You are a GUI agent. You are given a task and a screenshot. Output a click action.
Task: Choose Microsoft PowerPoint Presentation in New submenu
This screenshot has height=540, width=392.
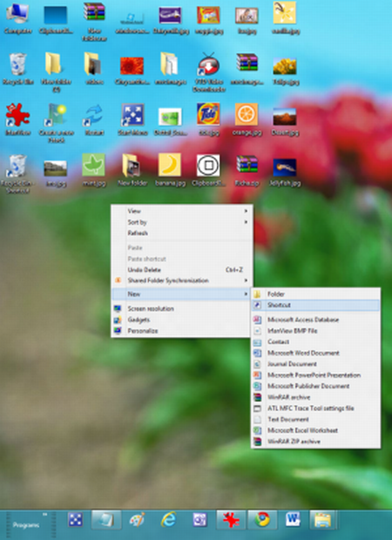[x=315, y=375]
